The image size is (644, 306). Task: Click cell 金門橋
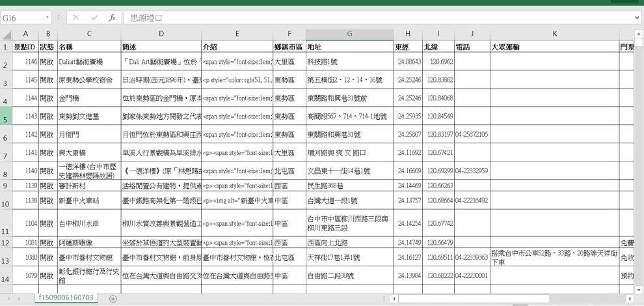pyautogui.click(x=89, y=98)
